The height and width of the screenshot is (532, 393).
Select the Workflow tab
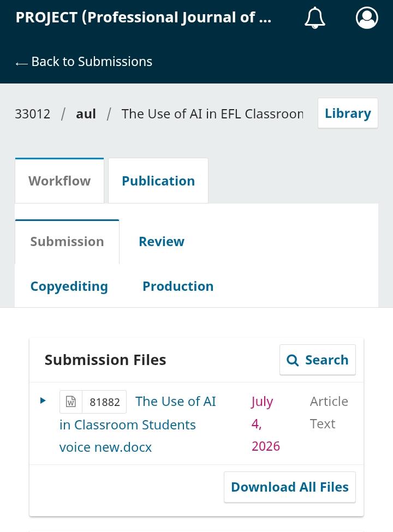point(59,181)
